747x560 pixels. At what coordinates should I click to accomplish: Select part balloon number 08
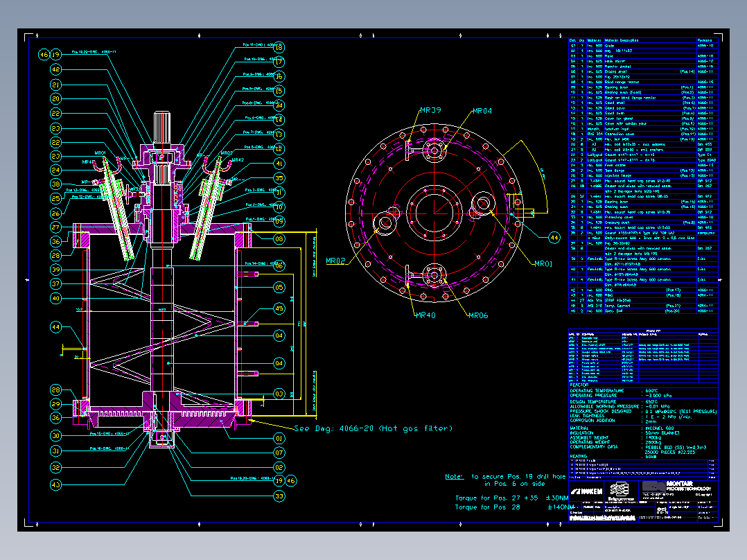point(279,239)
